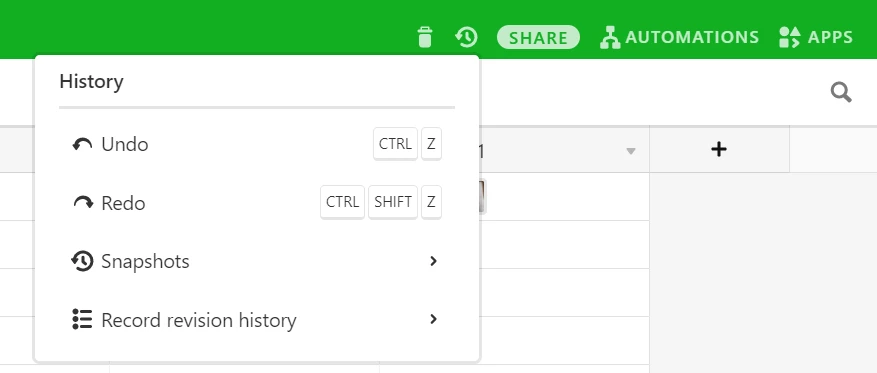The image size is (877, 373).
Task: Click the search magnifier icon
Action: tap(841, 92)
